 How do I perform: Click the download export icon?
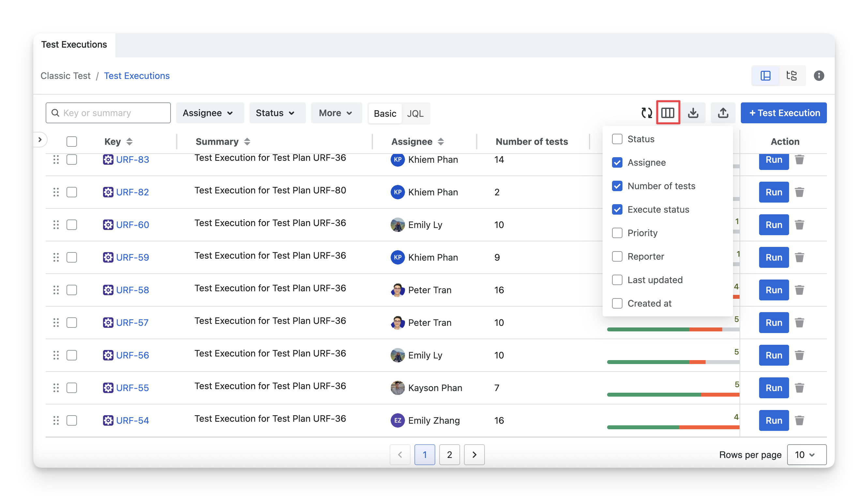[693, 113]
